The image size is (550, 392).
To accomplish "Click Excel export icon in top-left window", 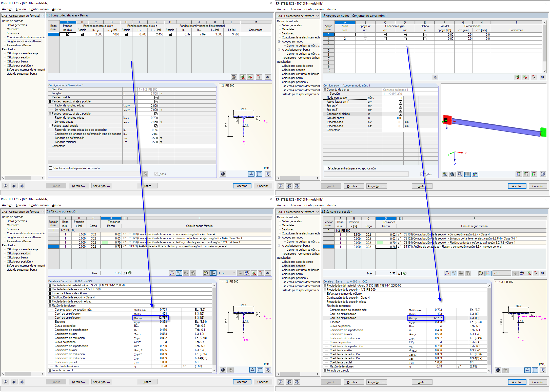I will 242,77.
